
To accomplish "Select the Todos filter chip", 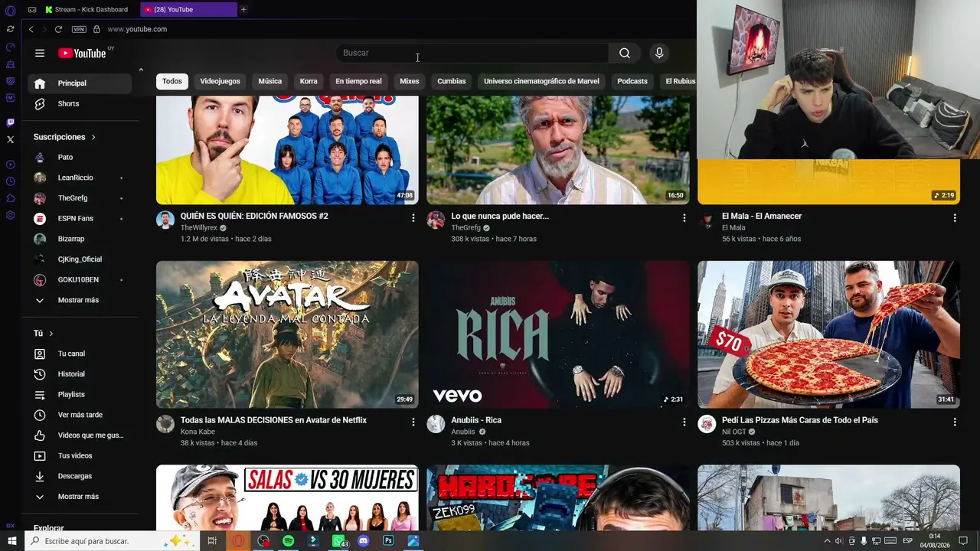I will [172, 81].
